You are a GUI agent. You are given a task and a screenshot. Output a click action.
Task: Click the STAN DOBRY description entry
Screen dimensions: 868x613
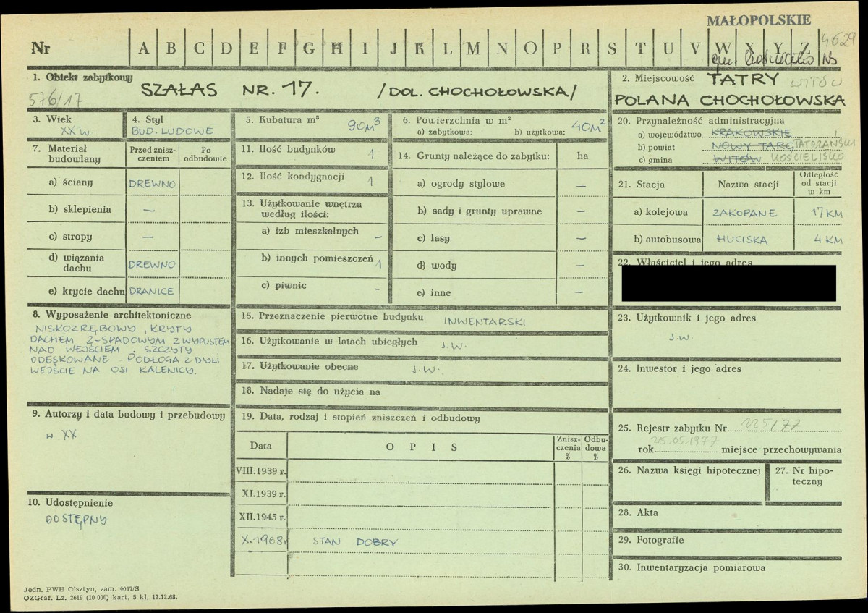pyautogui.click(x=354, y=541)
